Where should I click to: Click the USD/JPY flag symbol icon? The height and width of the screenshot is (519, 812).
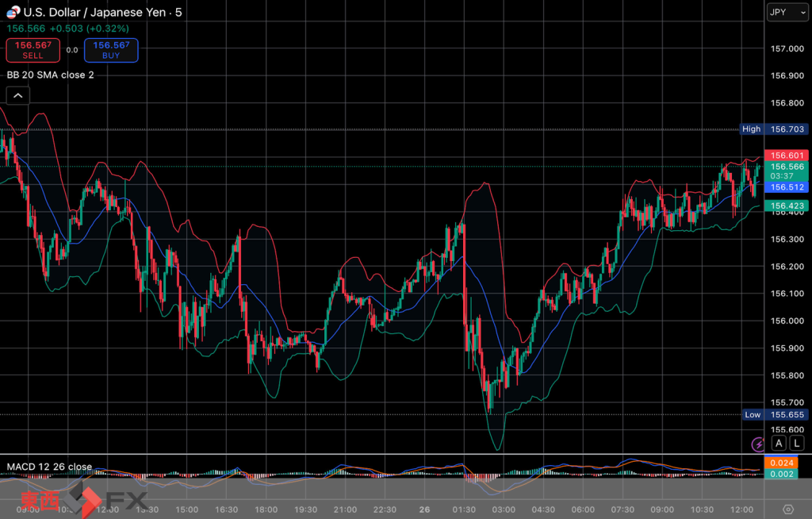(13, 12)
